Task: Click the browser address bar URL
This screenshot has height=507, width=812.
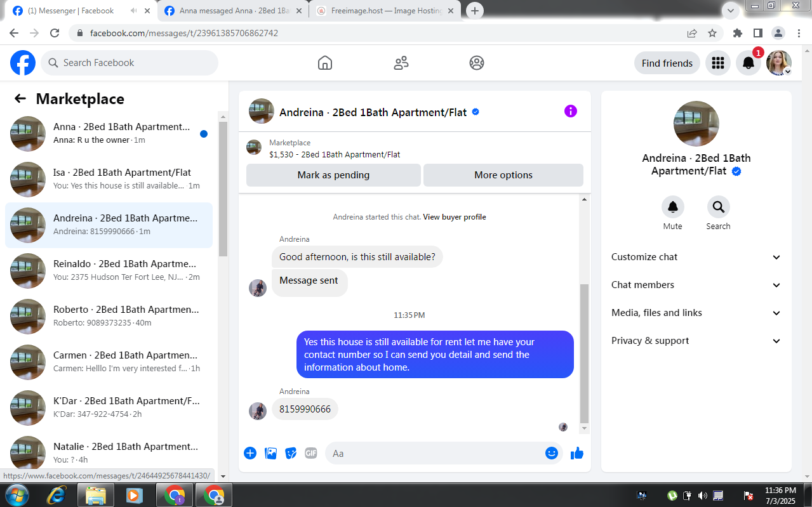Action: pos(184,33)
